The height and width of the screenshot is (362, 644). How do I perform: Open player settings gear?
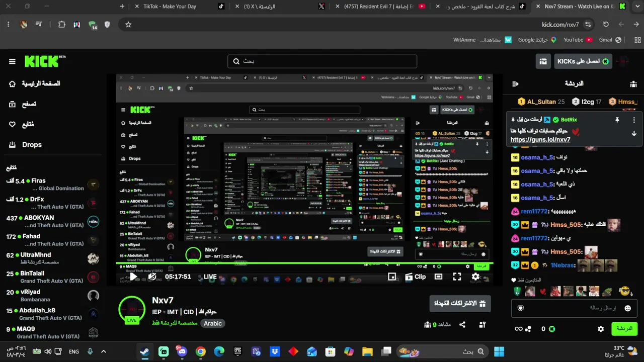[475, 277]
